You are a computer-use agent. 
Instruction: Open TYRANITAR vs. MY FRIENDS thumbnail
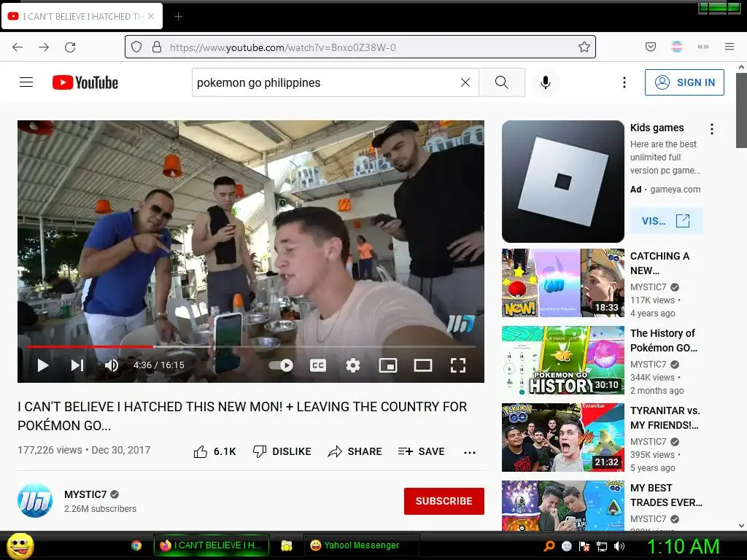point(562,437)
